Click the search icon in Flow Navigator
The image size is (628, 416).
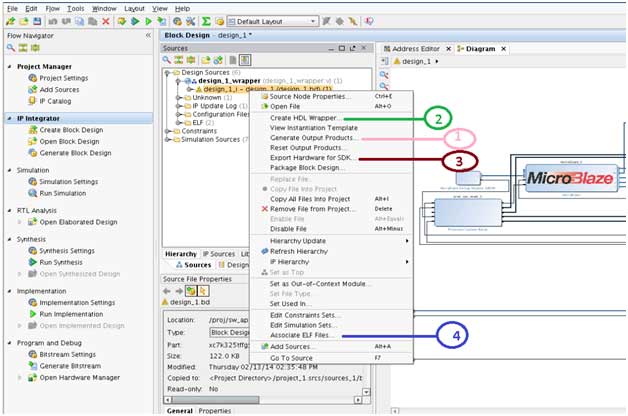[x=11, y=48]
